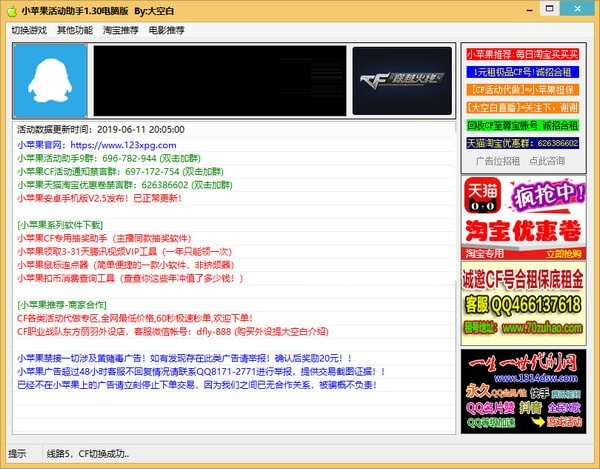Close the 小苹果活动助手 window
Viewport: 600px width, 469px height.
[x=577, y=9]
